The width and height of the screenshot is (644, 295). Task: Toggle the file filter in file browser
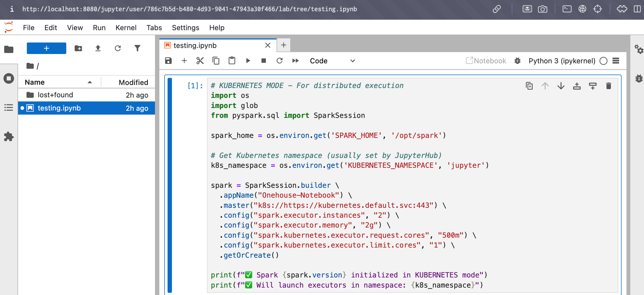[x=137, y=49]
